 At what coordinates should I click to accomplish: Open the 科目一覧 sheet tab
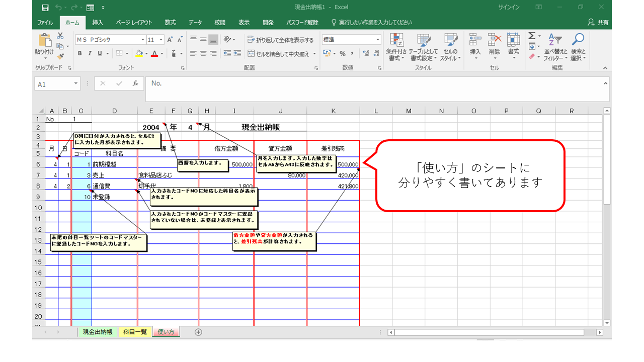(x=135, y=332)
